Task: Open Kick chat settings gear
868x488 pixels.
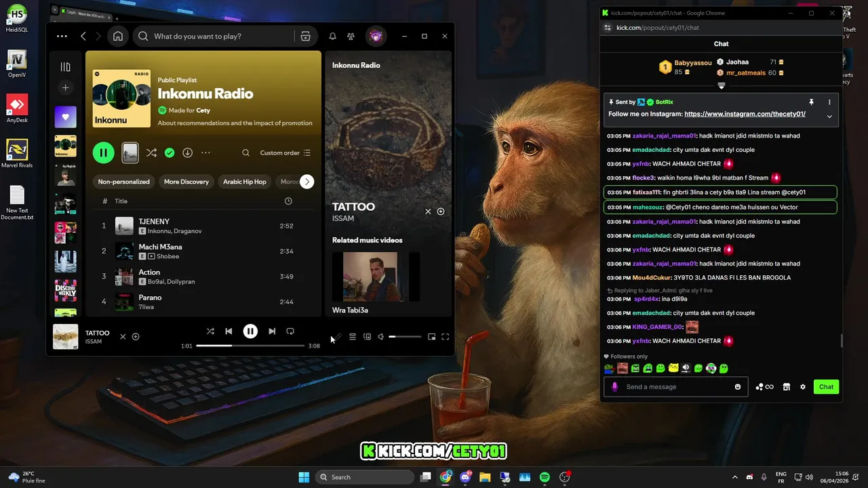Action: click(x=803, y=387)
